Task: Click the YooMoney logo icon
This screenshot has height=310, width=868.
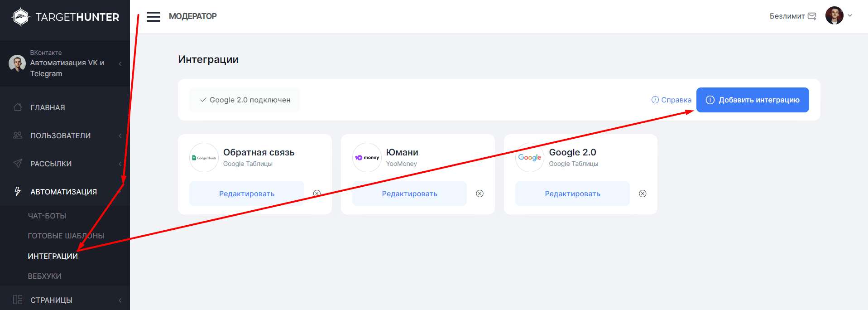Action: click(367, 158)
